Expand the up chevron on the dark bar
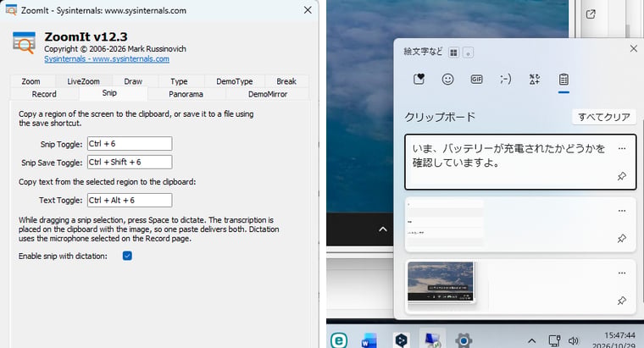Screen dimensions: 644x348 [x=383, y=229]
